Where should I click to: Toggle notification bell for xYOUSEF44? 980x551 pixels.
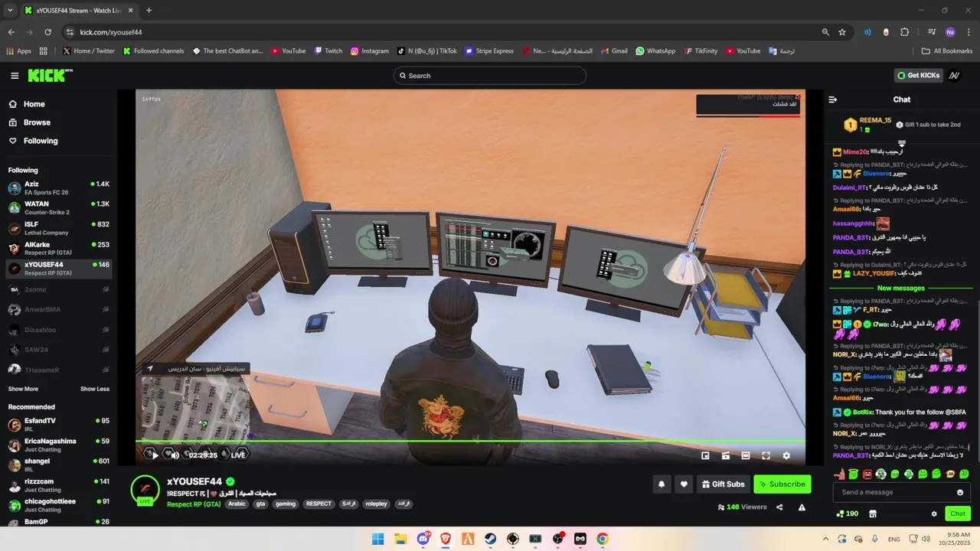(x=661, y=484)
